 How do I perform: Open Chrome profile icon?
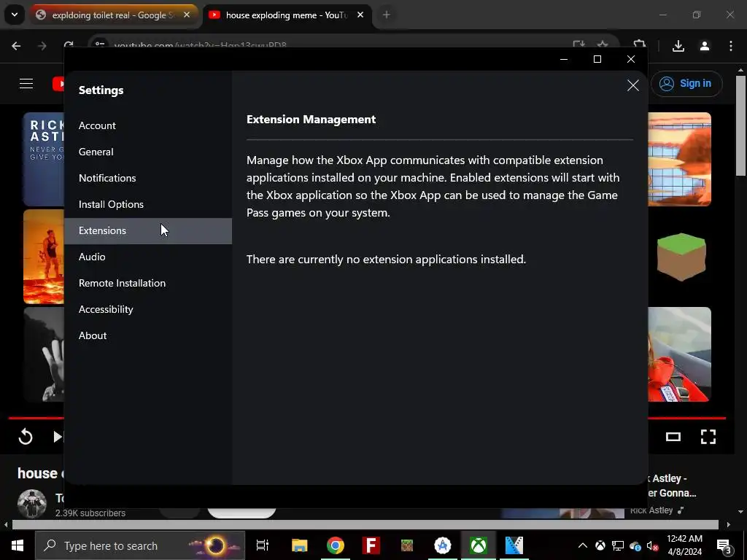pos(705,46)
